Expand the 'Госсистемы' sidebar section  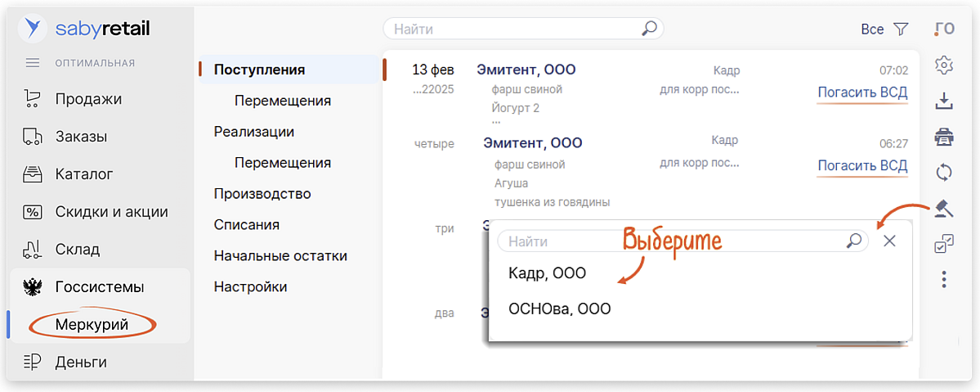100,287
